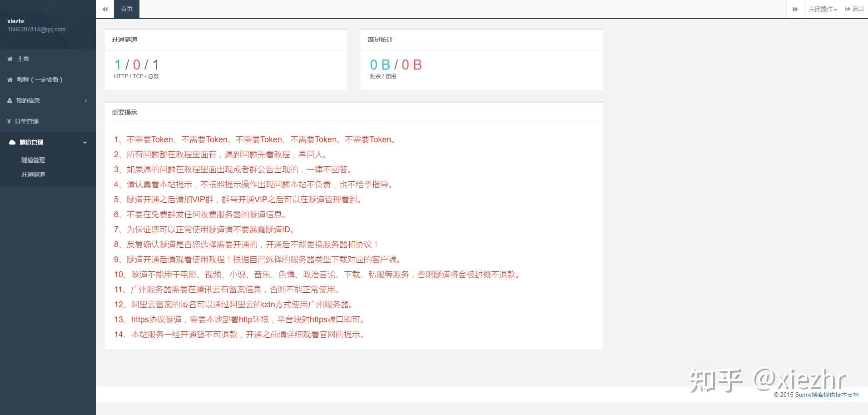Click the email address 1666397814@qq.com
Screen dimensions: 868x415
pyautogui.click(x=36, y=29)
